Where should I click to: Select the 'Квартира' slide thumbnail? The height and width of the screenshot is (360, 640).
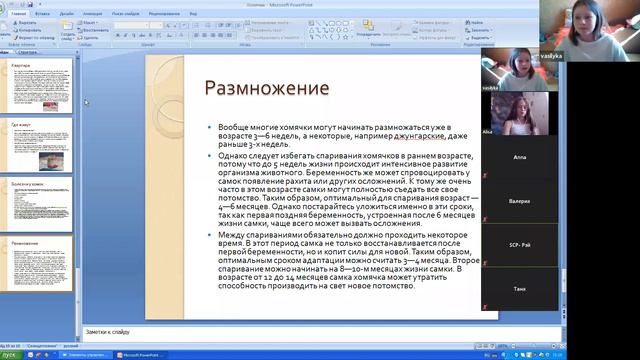[x=36, y=85]
